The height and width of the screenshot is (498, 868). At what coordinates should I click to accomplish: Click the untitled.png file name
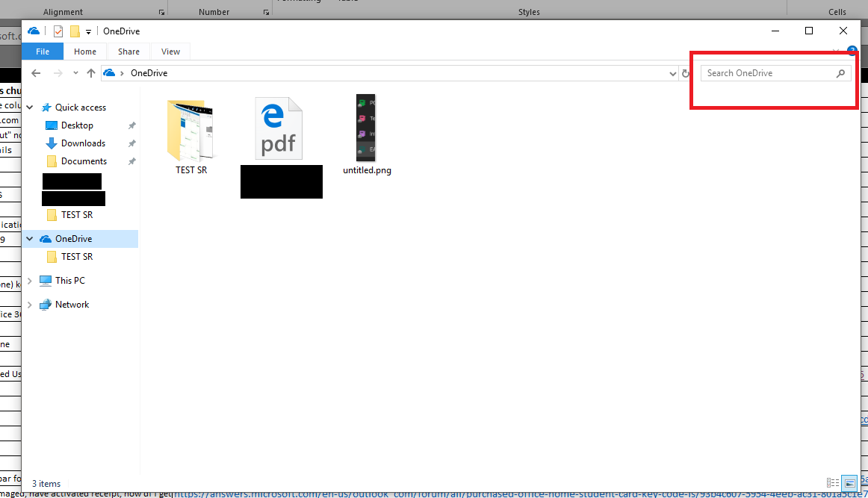point(367,170)
